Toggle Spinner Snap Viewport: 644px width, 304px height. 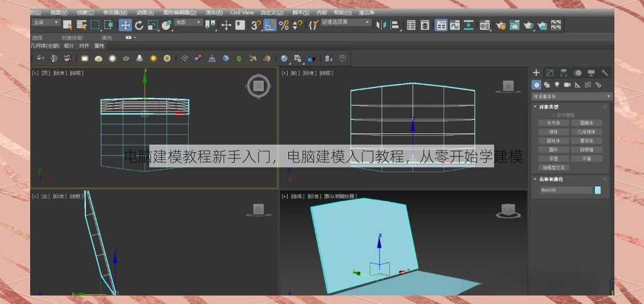(296, 26)
